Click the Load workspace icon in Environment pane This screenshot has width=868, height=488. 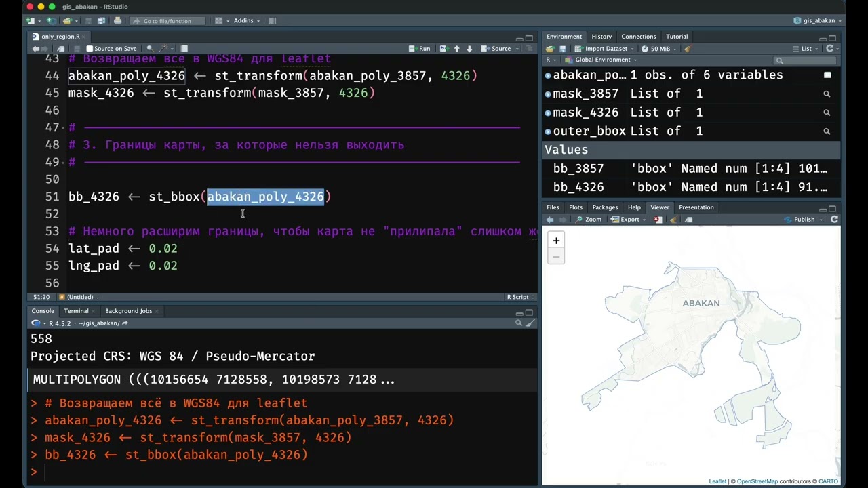[550, 49]
